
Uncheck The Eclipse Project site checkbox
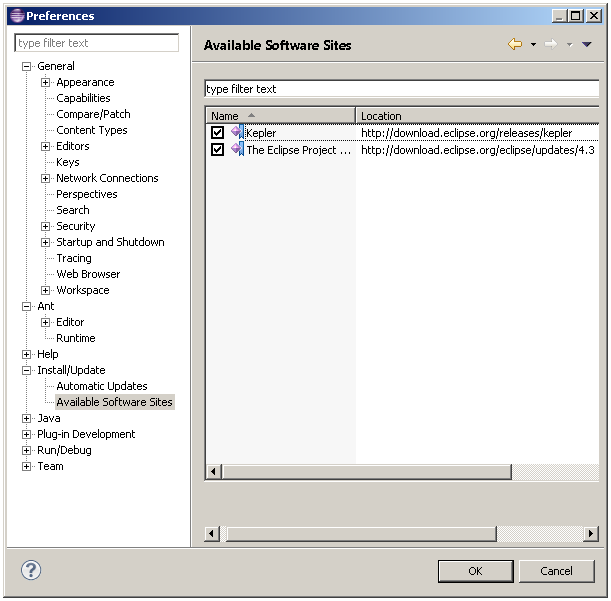click(217, 150)
